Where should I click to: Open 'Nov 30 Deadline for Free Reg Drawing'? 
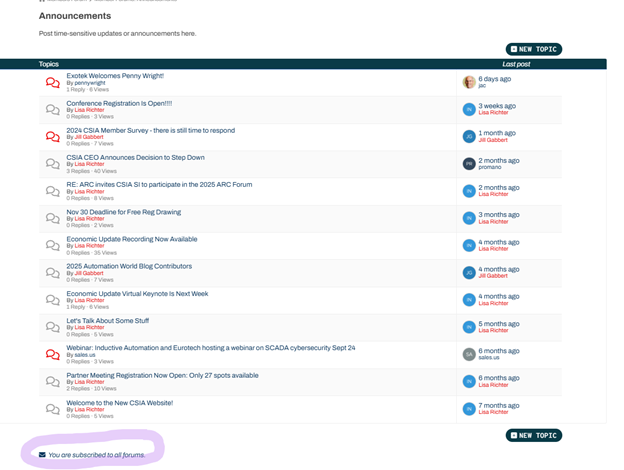[123, 212]
